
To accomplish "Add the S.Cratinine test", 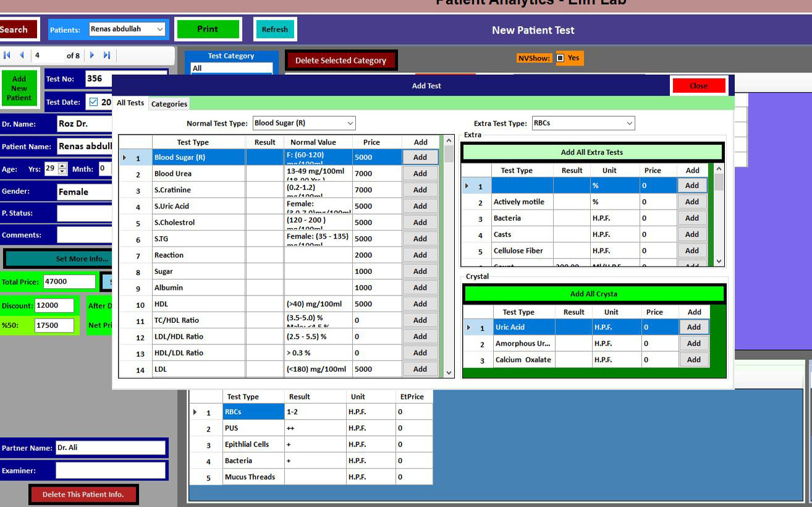I will coord(420,190).
